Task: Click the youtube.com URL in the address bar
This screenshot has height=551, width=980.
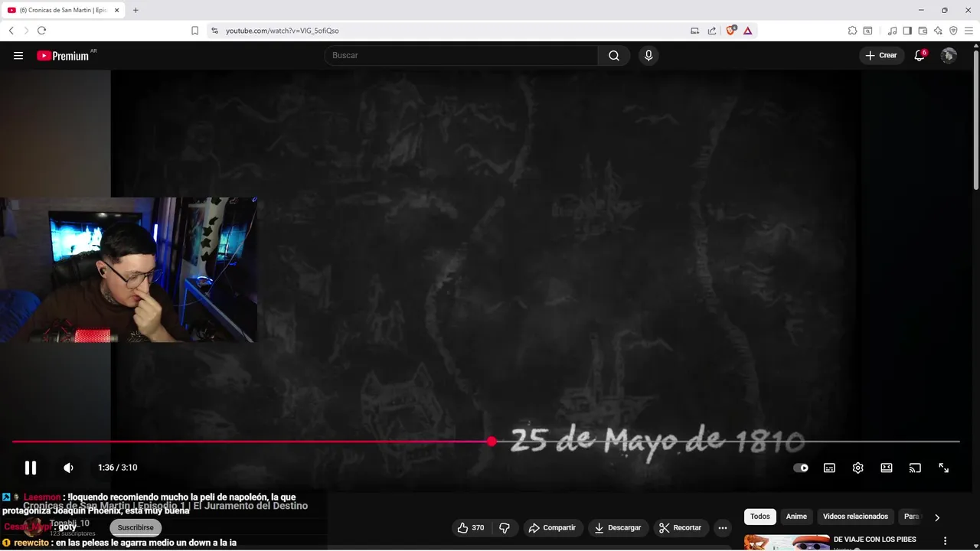Action: point(282,31)
